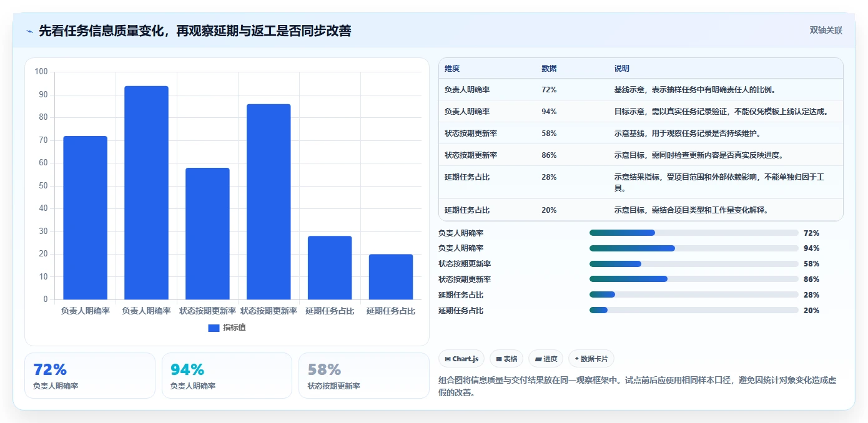Click description starting 示意目标，需结合项目类型
This screenshot has width=868, height=423.
click(691, 210)
